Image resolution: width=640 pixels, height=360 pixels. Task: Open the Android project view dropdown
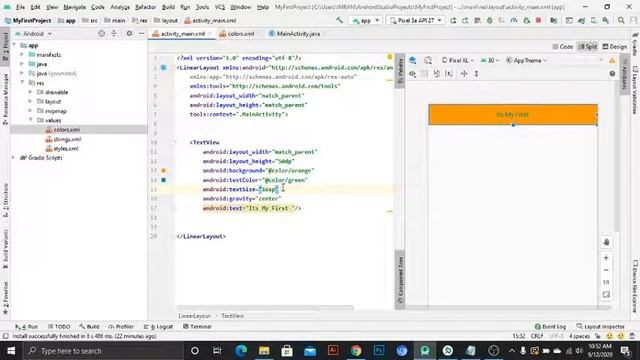(33, 33)
